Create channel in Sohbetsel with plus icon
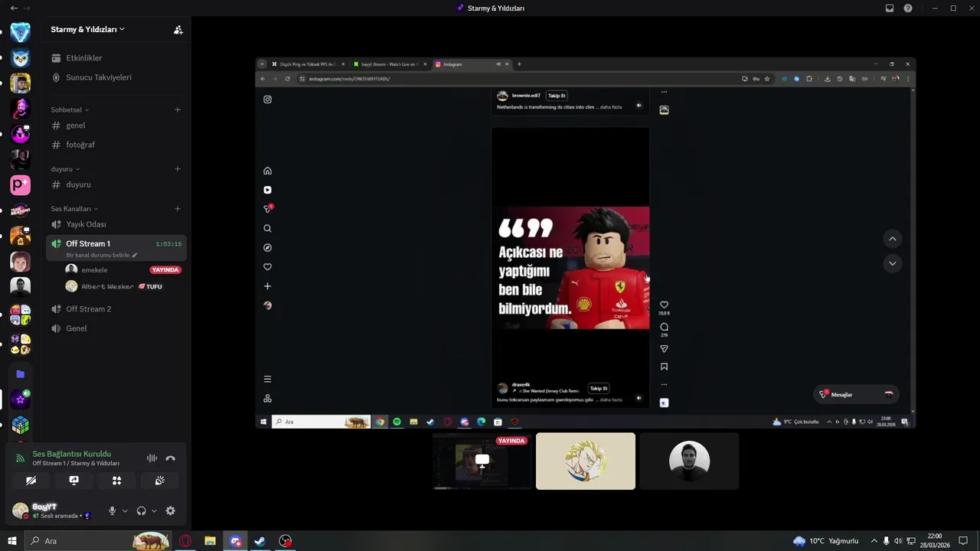Image resolution: width=980 pixels, height=551 pixels. tap(178, 109)
